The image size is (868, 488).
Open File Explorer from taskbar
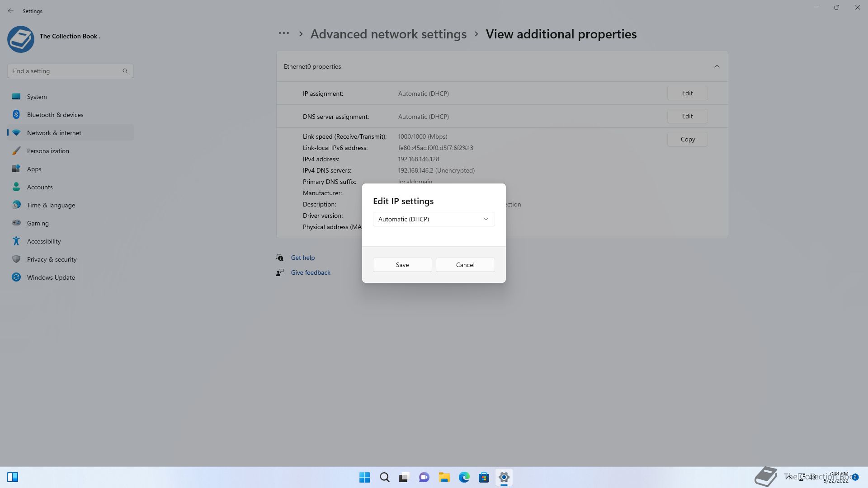(x=444, y=477)
